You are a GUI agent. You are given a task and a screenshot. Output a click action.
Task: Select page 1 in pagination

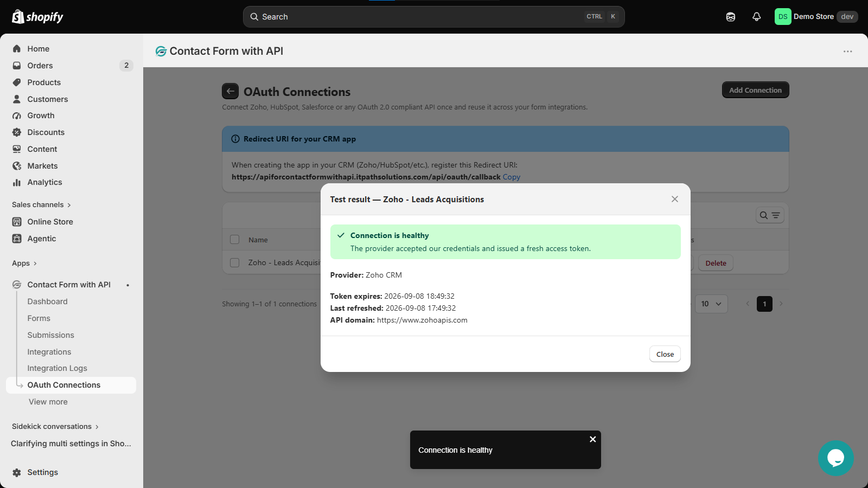(x=764, y=304)
